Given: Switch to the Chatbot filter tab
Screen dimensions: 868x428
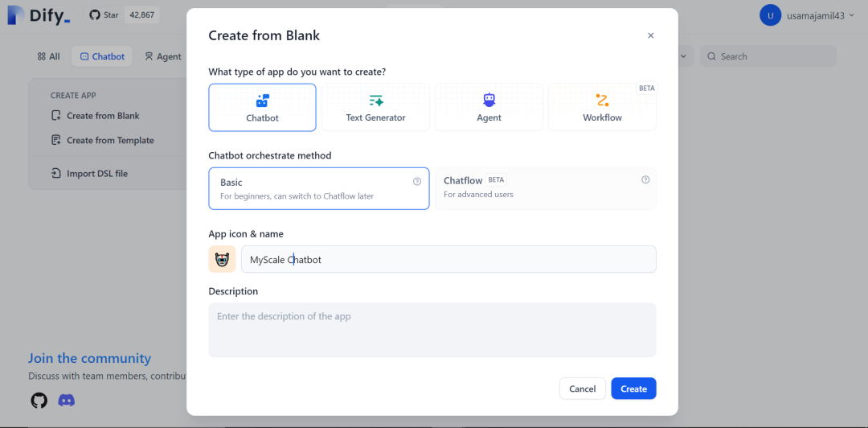Looking at the screenshot, I should [102, 56].
